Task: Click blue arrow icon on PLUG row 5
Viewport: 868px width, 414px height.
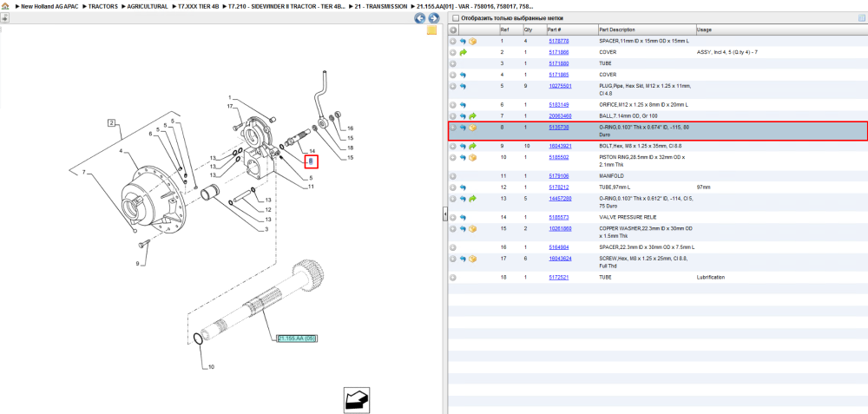Action: (463, 86)
